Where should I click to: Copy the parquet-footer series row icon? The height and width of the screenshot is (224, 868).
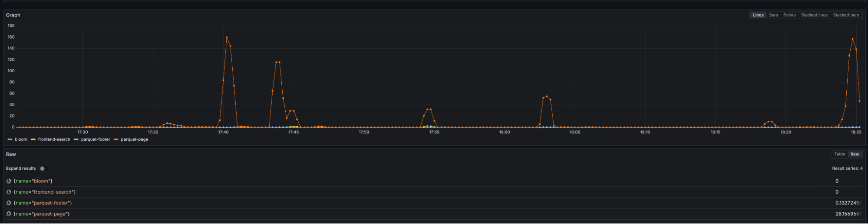coord(9,203)
